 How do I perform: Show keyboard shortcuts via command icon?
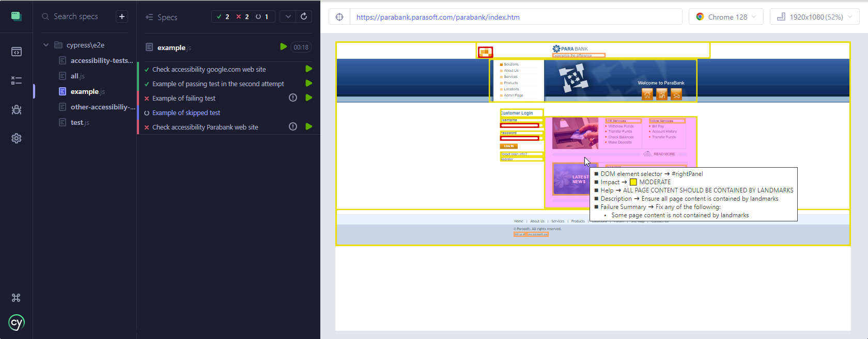pos(17,298)
